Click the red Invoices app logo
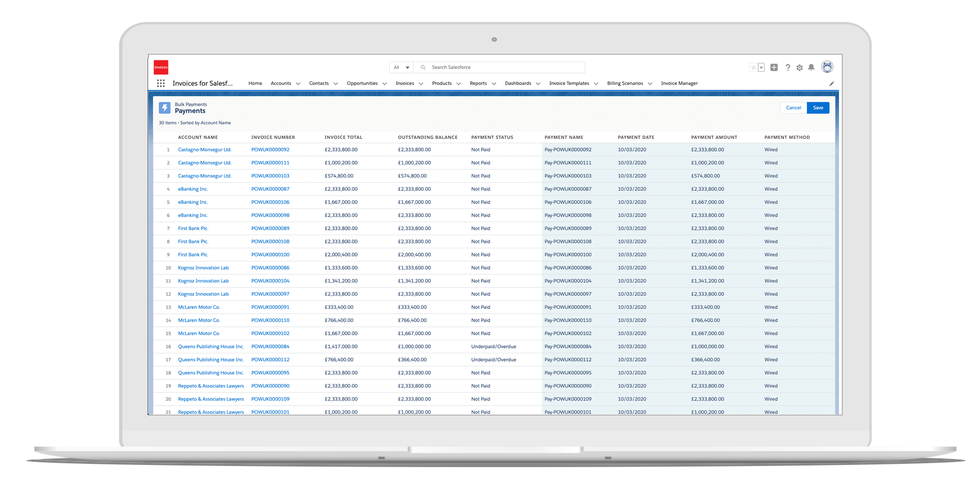 tap(161, 67)
